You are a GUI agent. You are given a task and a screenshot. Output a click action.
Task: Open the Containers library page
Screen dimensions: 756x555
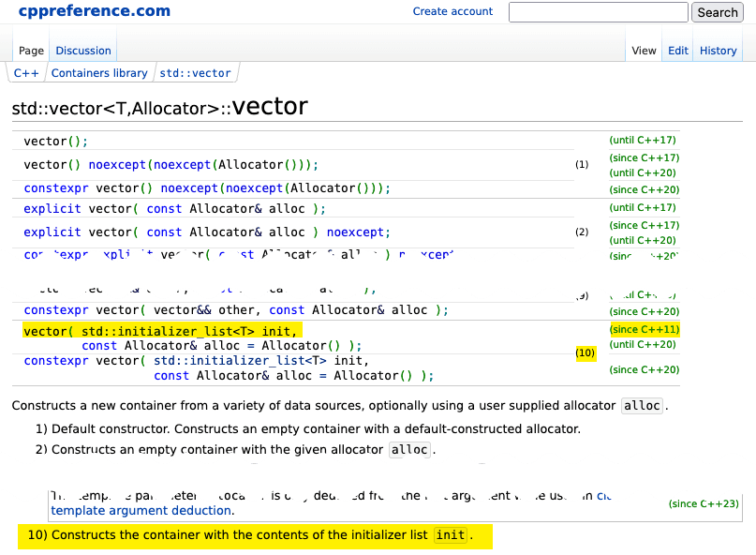pos(99,71)
